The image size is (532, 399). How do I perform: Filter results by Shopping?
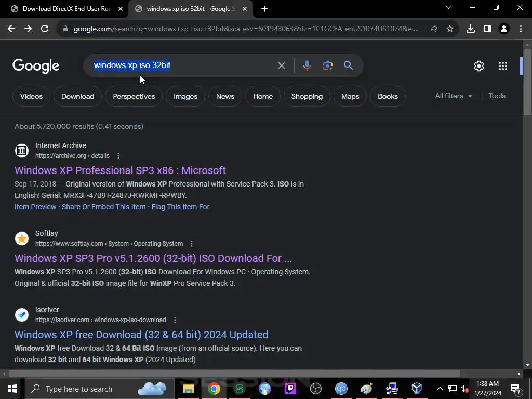307,96
